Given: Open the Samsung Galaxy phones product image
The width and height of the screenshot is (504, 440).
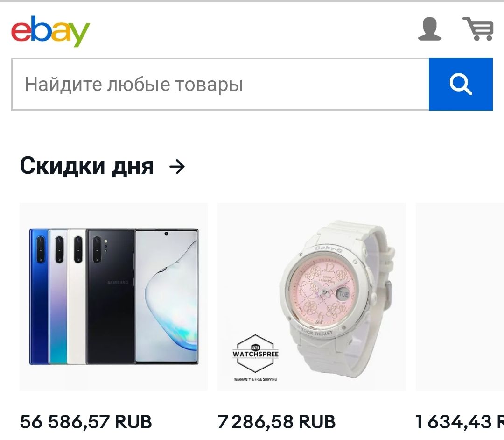Looking at the screenshot, I should click(x=114, y=297).
